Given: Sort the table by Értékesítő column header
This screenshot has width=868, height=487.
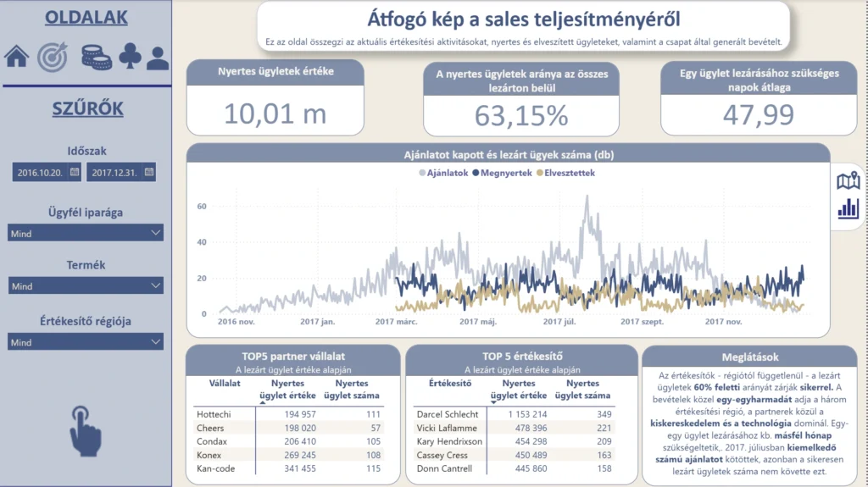Looking at the screenshot, I should pyautogui.click(x=450, y=384).
